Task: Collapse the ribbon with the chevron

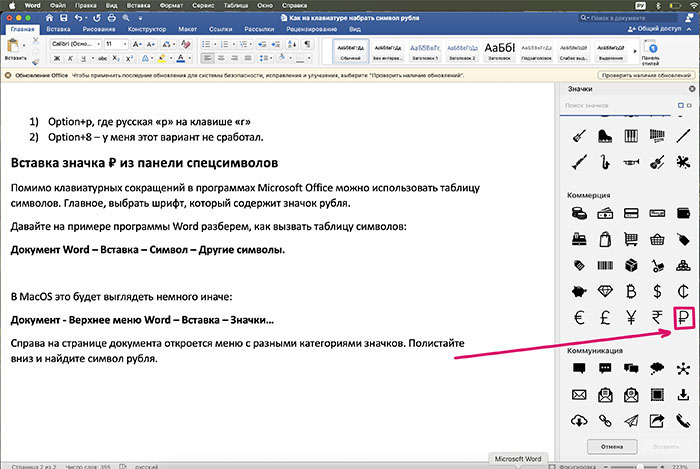Action: coord(690,29)
